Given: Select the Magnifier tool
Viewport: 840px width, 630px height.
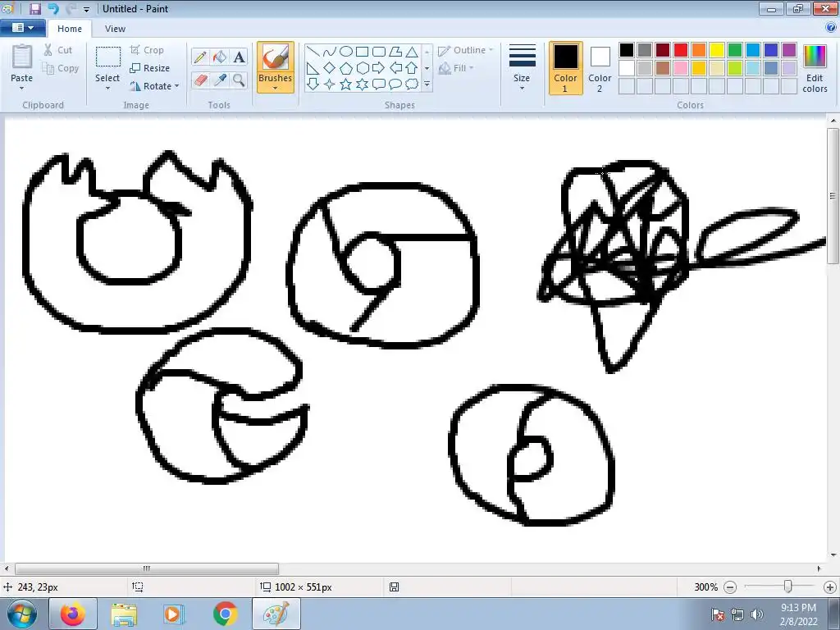Looking at the screenshot, I should tap(239, 80).
